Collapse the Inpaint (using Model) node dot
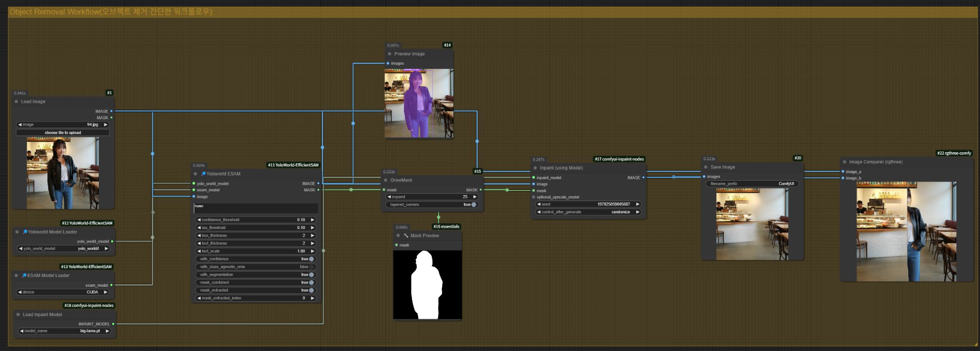 point(535,168)
